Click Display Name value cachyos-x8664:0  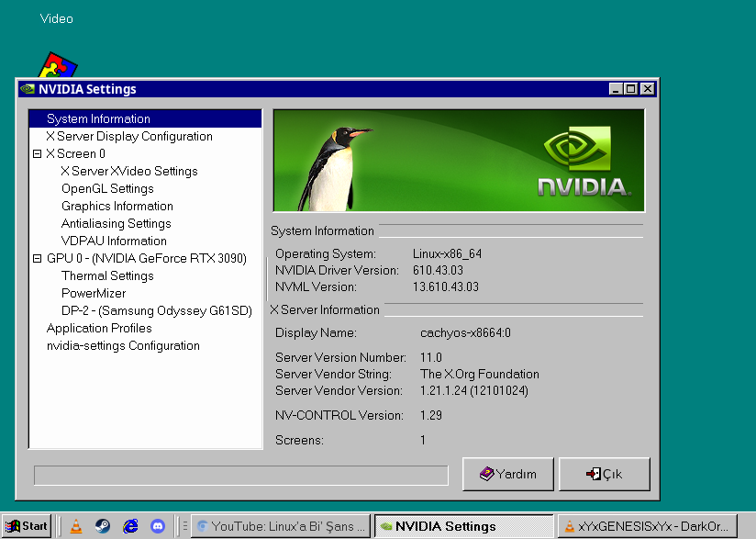[465, 333]
